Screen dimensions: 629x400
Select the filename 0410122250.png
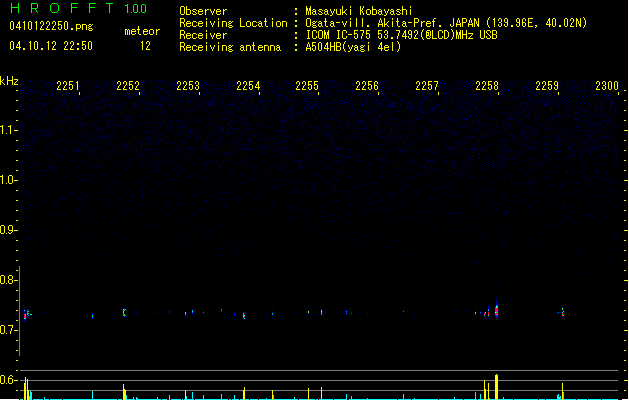click(51, 26)
